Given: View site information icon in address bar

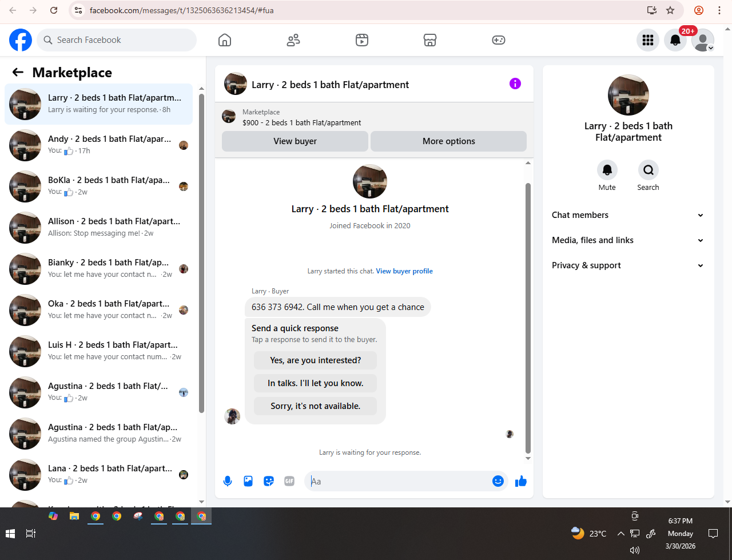Looking at the screenshot, I should (79, 10).
